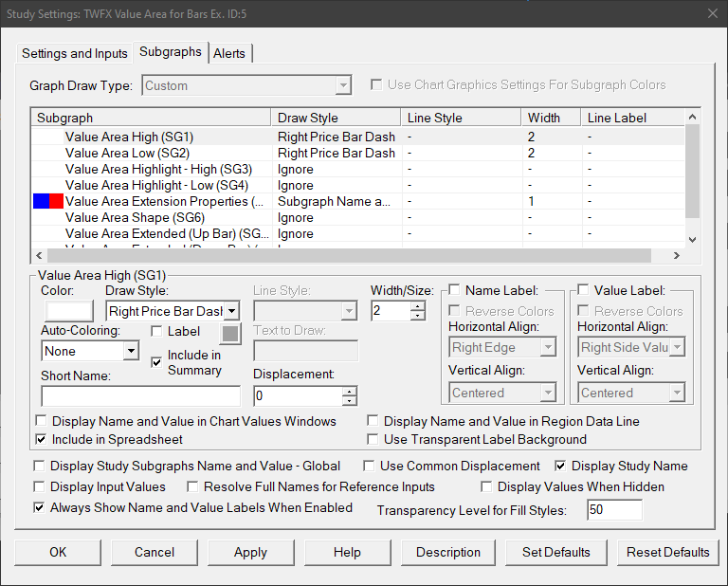This screenshot has height=586, width=728.
Task: Expand the Draw Style dropdown
Action: point(233,310)
